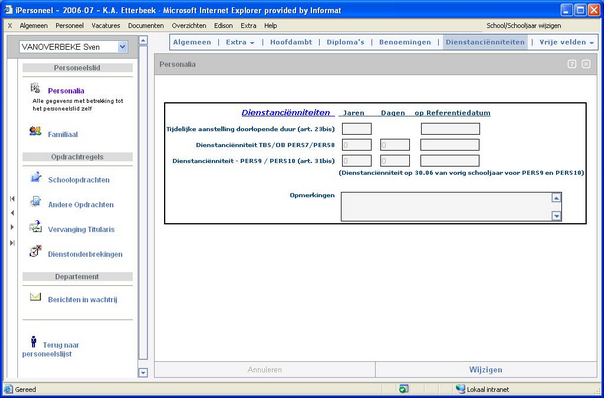Open the Dienstonderbrekingen link
604x398 pixels.
[x=85, y=254]
